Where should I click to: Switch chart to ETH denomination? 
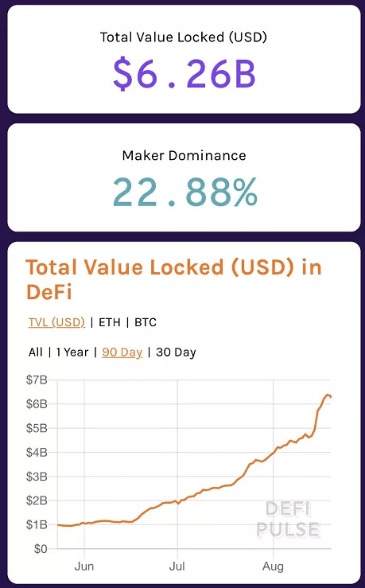110,322
